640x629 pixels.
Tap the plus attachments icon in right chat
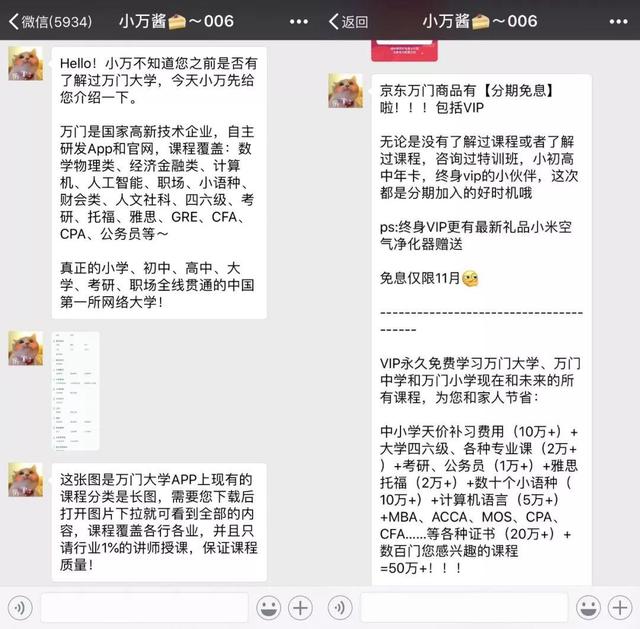[x=620, y=608]
